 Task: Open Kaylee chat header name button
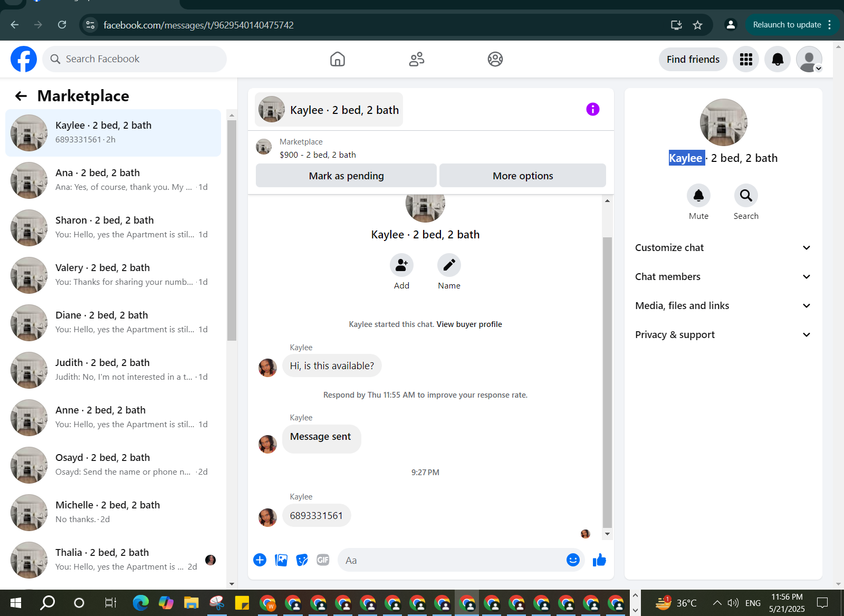(329, 110)
